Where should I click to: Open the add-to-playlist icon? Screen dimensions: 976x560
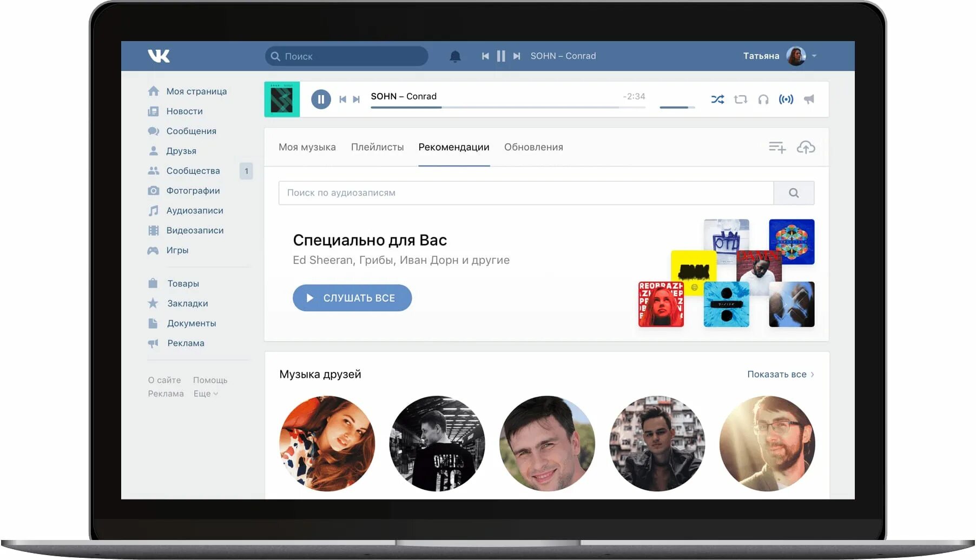(x=777, y=146)
